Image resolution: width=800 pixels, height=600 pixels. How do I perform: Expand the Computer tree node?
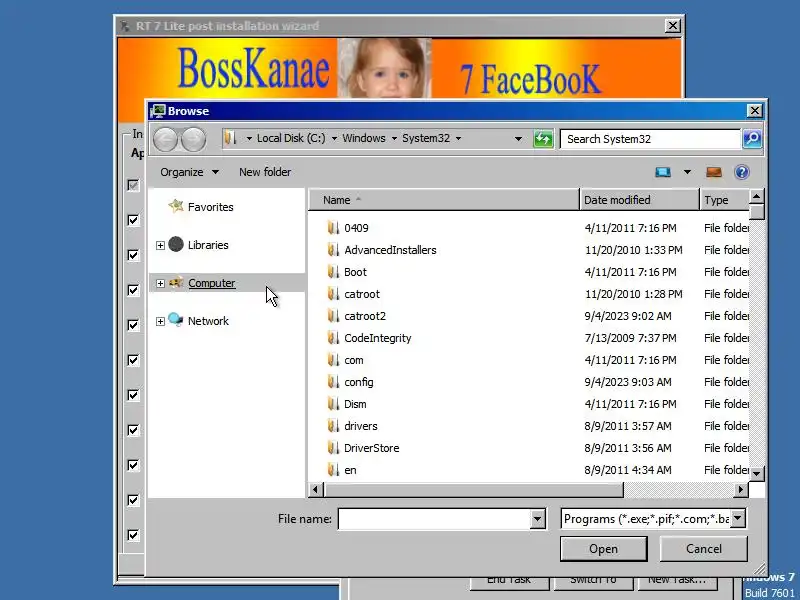coord(160,283)
